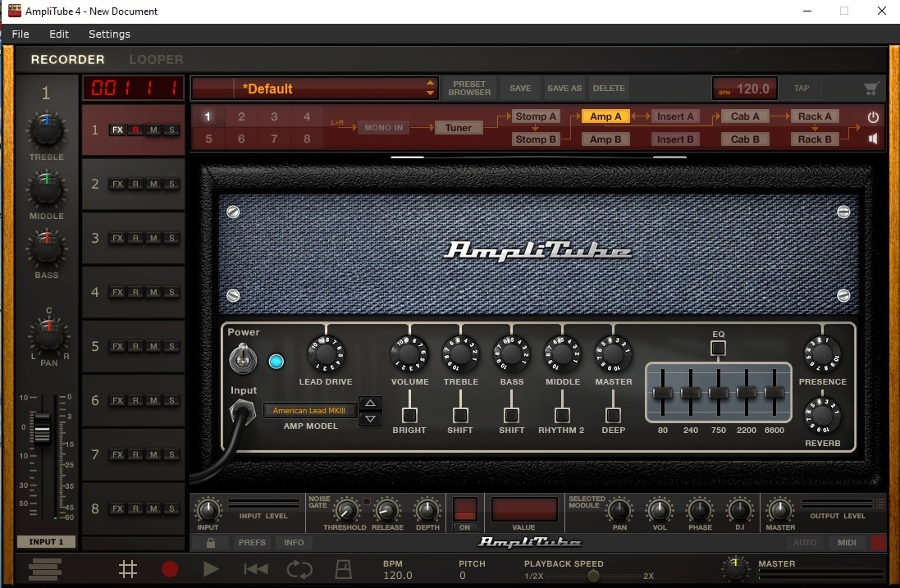
Task: Click the LEAD DRIVE knob
Action: point(326,354)
